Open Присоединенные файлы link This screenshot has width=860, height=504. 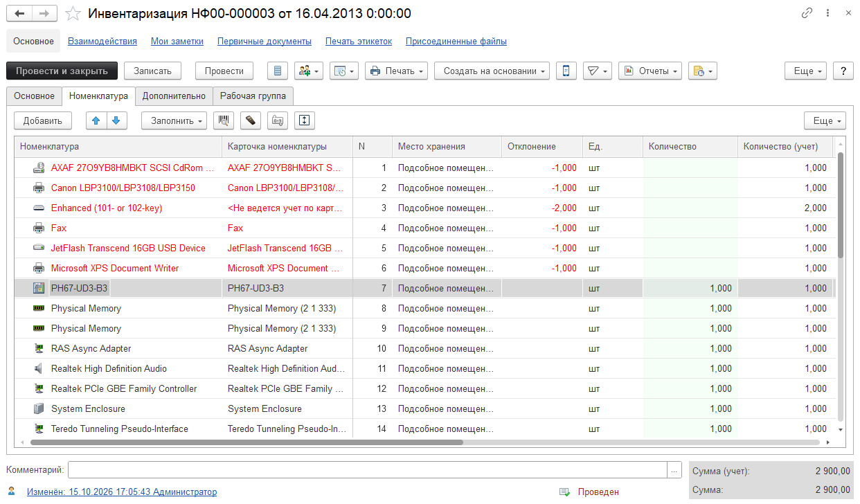pyautogui.click(x=456, y=42)
